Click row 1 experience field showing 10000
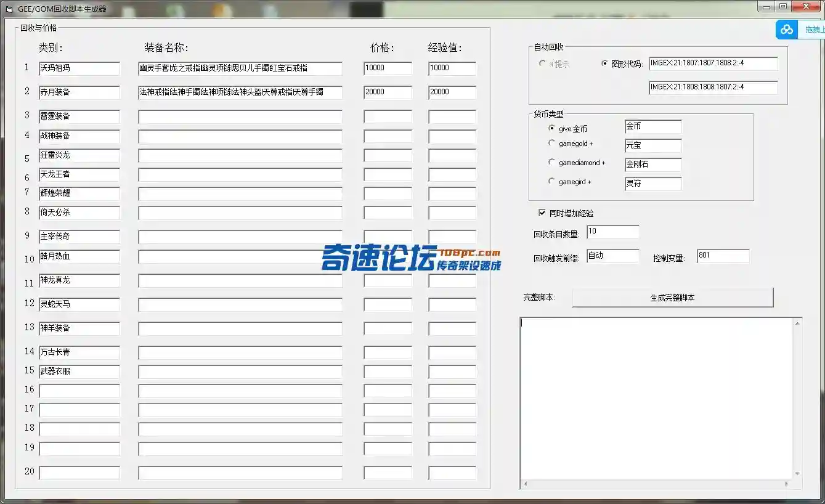Image resolution: width=825 pixels, height=504 pixels. click(453, 68)
